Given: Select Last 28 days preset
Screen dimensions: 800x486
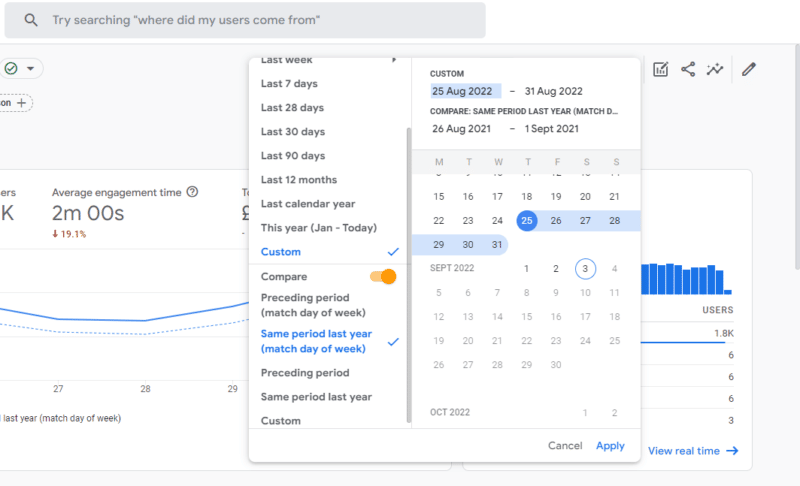Looking at the screenshot, I should [292, 108].
